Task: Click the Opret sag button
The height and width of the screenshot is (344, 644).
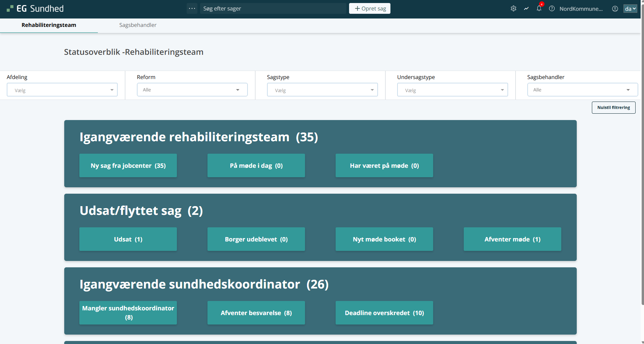Action: (x=370, y=8)
